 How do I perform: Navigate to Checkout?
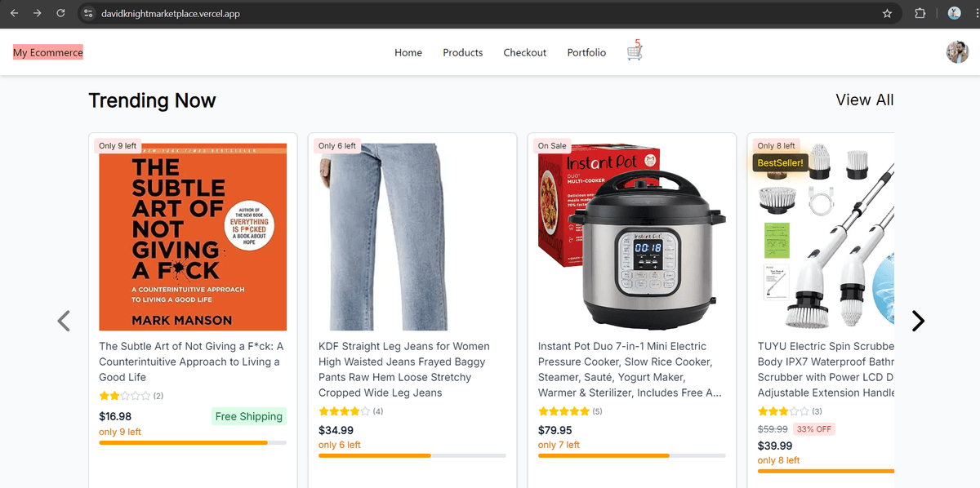(524, 52)
